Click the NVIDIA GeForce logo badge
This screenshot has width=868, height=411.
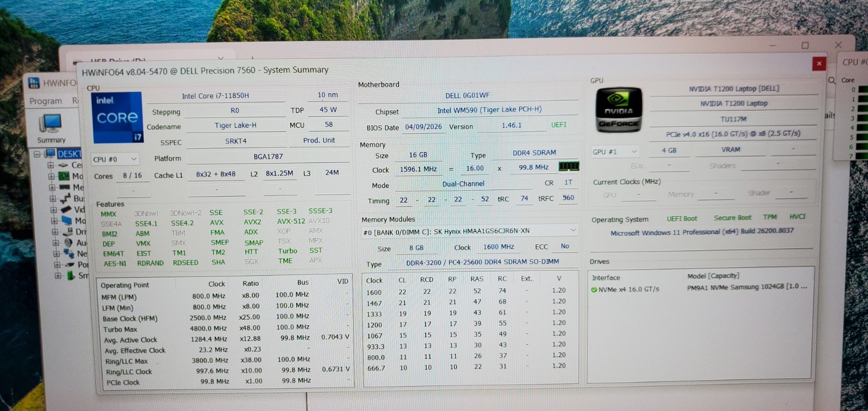[x=619, y=111]
